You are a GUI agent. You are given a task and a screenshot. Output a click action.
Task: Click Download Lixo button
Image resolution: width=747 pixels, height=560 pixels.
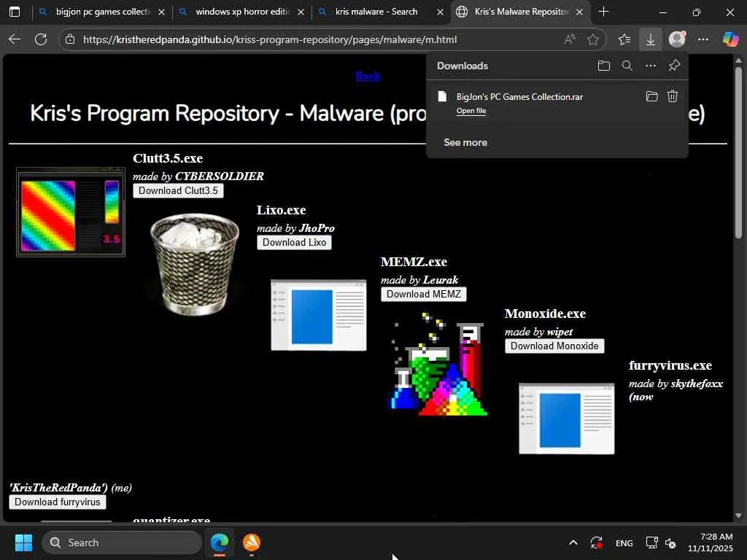(295, 242)
